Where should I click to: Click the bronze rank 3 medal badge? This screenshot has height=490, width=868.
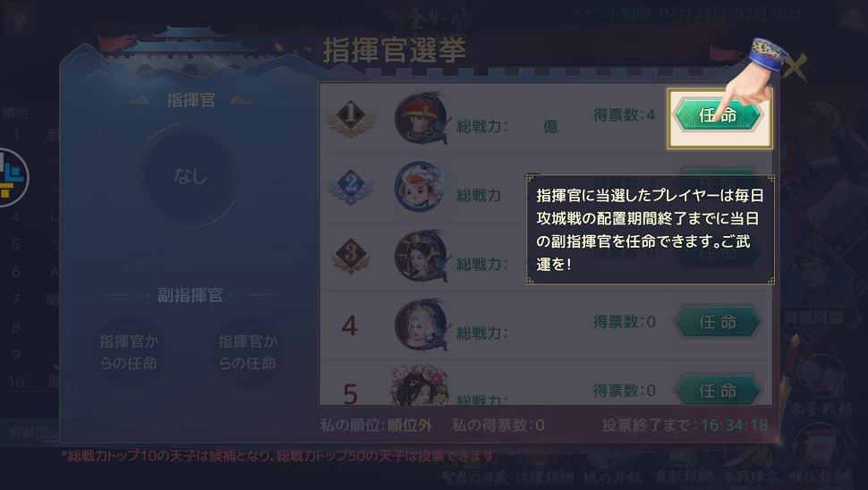pyautogui.click(x=351, y=256)
